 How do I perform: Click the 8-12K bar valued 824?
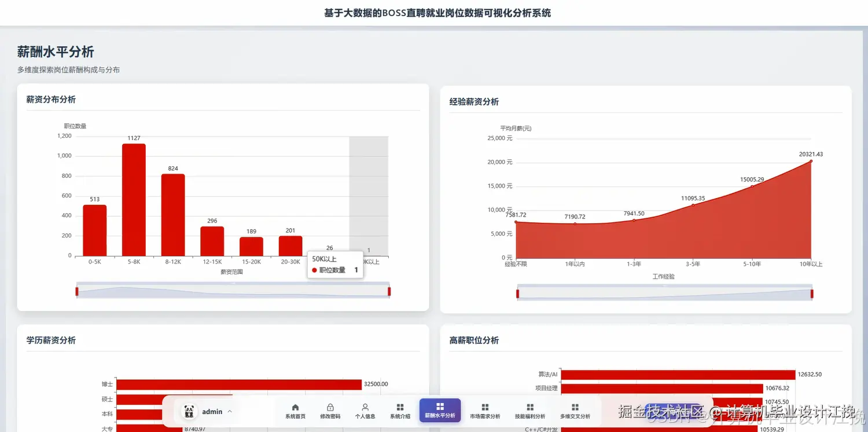pyautogui.click(x=173, y=215)
